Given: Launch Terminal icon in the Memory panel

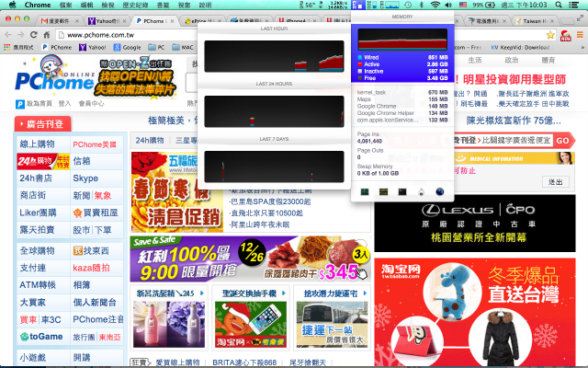Looking at the screenshot, I should click(x=402, y=192).
